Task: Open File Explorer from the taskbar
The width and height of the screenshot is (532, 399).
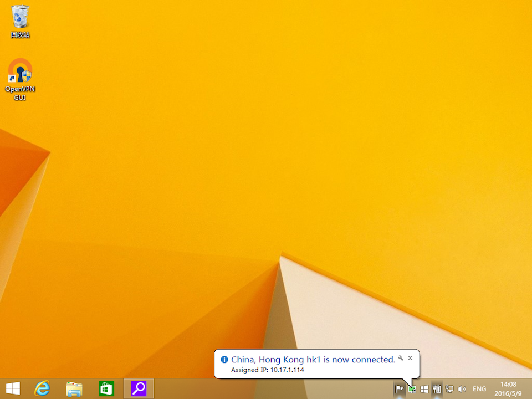Action: click(x=74, y=389)
